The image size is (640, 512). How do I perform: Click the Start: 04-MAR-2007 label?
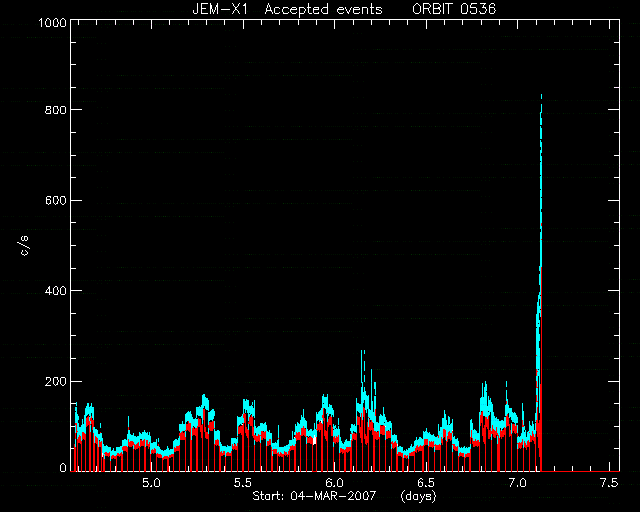pos(314,496)
